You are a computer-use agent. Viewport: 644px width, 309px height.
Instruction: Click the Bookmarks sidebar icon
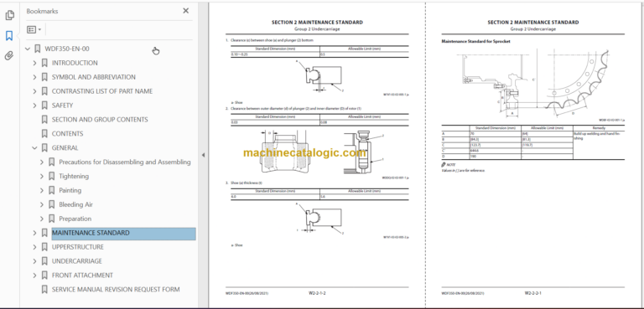coord(9,36)
